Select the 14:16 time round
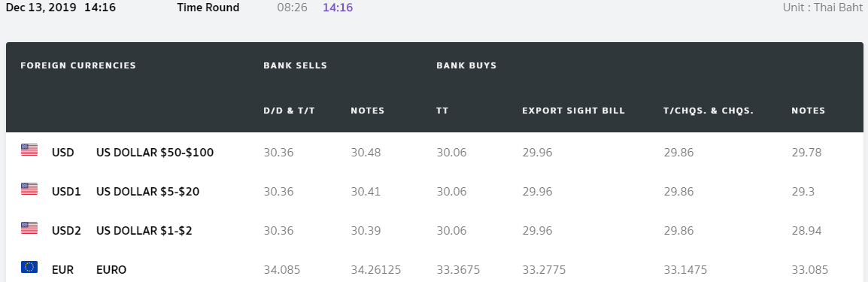 (x=338, y=8)
